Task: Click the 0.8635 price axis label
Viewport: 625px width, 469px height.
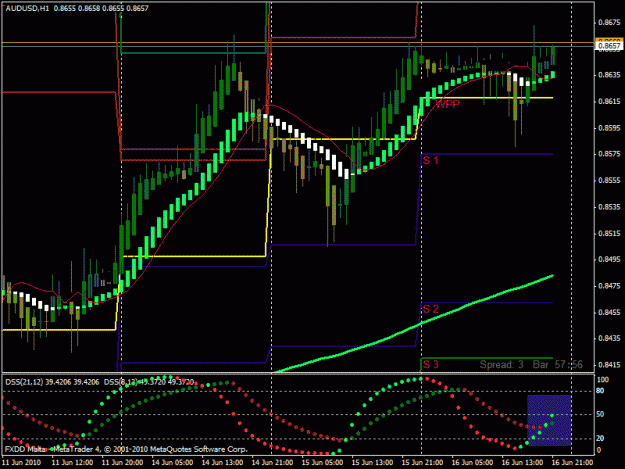Action: [x=609, y=75]
